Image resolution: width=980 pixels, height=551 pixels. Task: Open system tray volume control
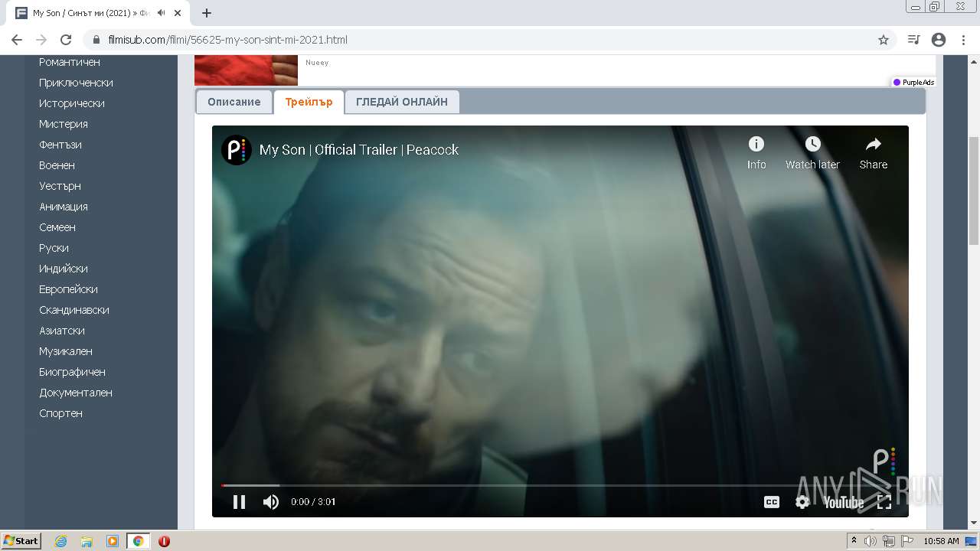871,541
